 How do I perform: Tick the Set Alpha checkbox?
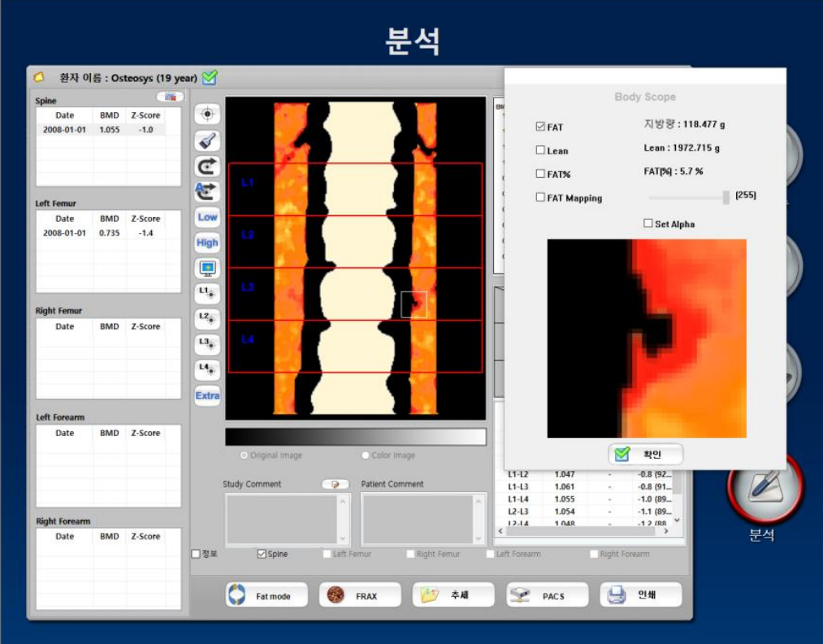click(648, 223)
